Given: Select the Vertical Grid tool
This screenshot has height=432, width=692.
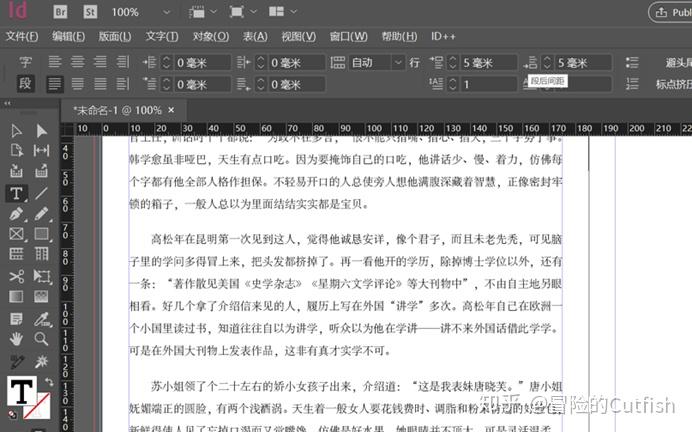Looking at the screenshot, I should pyautogui.click(x=41, y=254).
